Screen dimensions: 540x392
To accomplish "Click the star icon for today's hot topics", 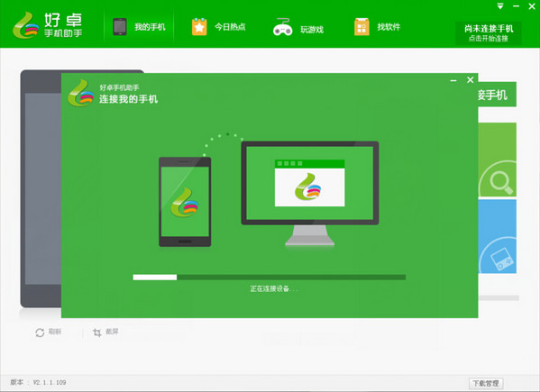I will (x=199, y=27).
